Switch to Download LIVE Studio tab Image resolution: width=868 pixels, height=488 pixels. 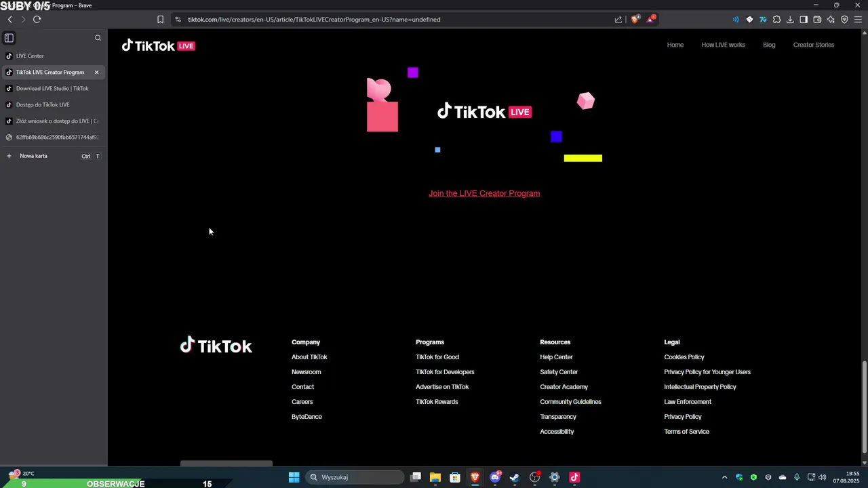click(53, 88)
